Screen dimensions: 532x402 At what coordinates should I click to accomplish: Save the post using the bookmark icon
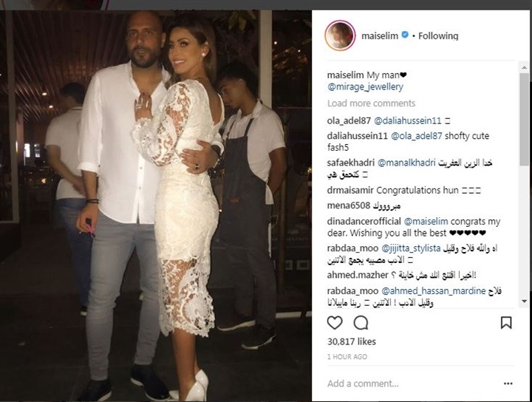tap(506, 323)
